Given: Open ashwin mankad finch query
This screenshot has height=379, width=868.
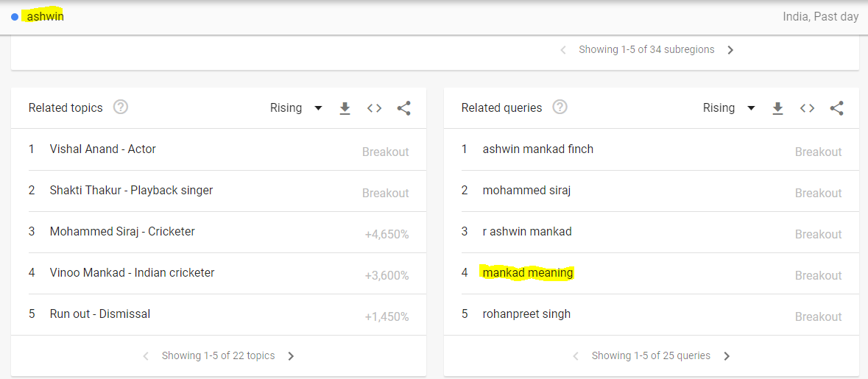Looking at the screenshot, I should click(x=537, y=149).
